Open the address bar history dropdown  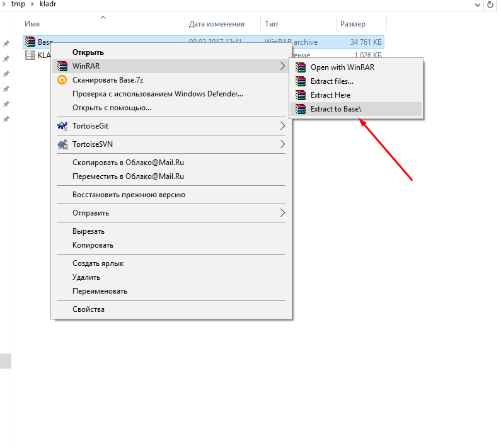(477, 5)
